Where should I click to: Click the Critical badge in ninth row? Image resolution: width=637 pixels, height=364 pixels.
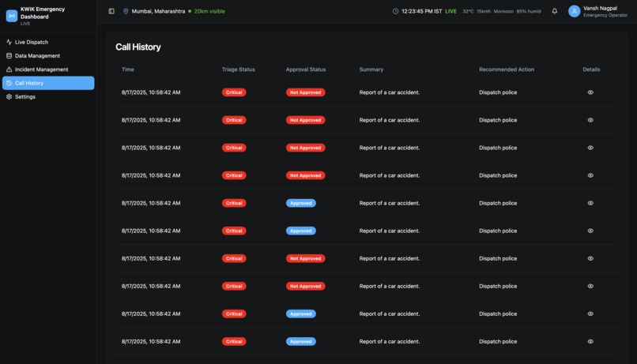point(234,313)
